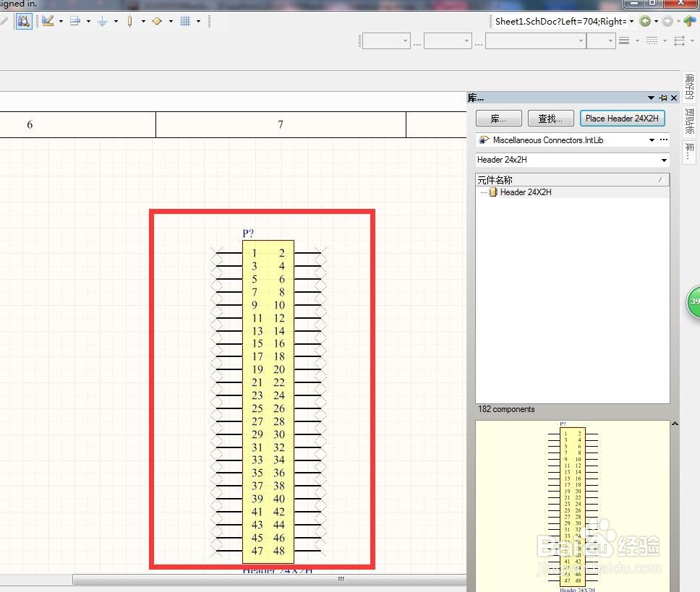
Task: Open the 剪贴板 clipboard side tab
Action: click(x=690, y=121)
